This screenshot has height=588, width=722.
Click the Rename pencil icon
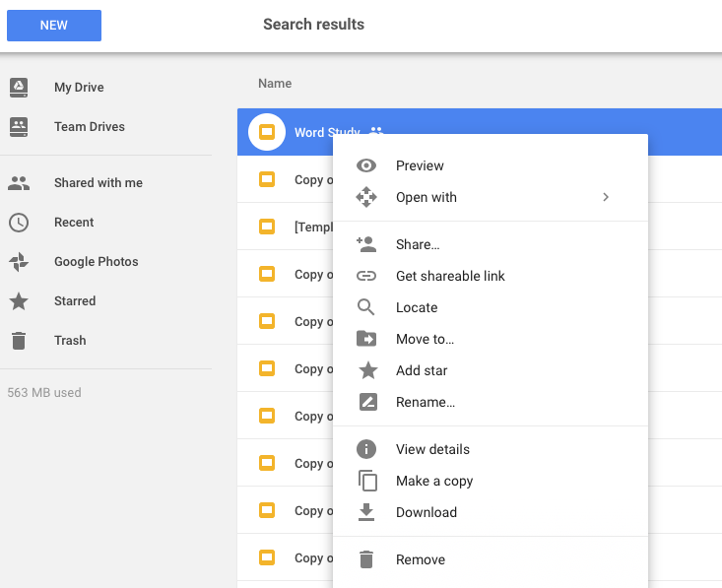366,402
